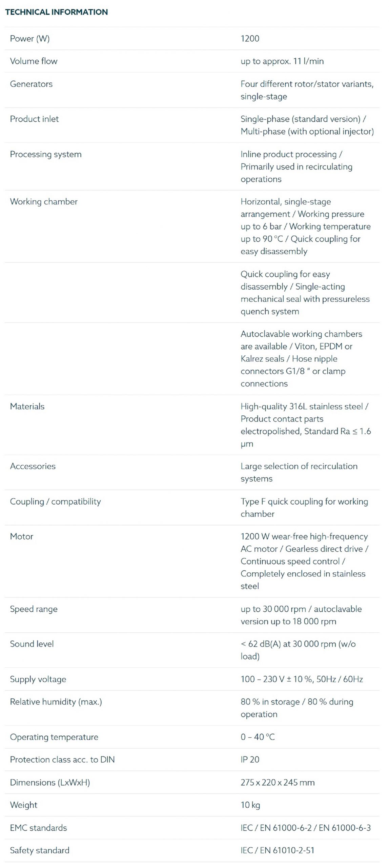Screen dimensions: 389x868
Task: Click the Speed range label
Action: pyautogui.click(x=34, y=609)
